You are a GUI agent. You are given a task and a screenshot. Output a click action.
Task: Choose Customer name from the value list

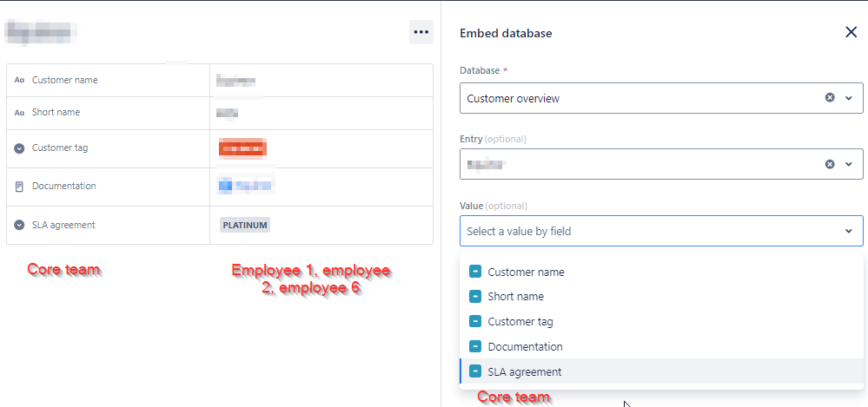[661, 272]
